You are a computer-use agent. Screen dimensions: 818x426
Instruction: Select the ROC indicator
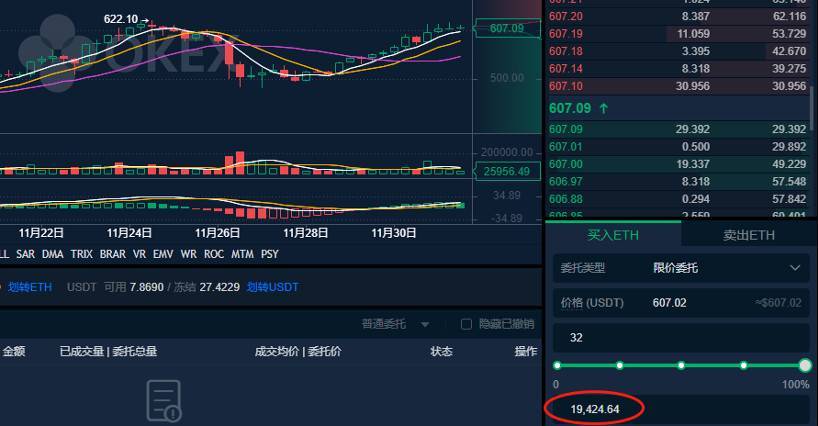[x=214, y=254]
